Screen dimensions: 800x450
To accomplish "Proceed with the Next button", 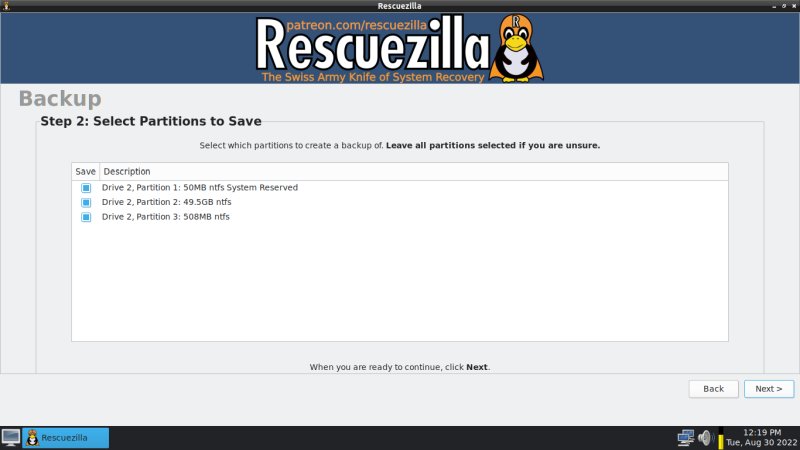I will (x=769, y=389).
